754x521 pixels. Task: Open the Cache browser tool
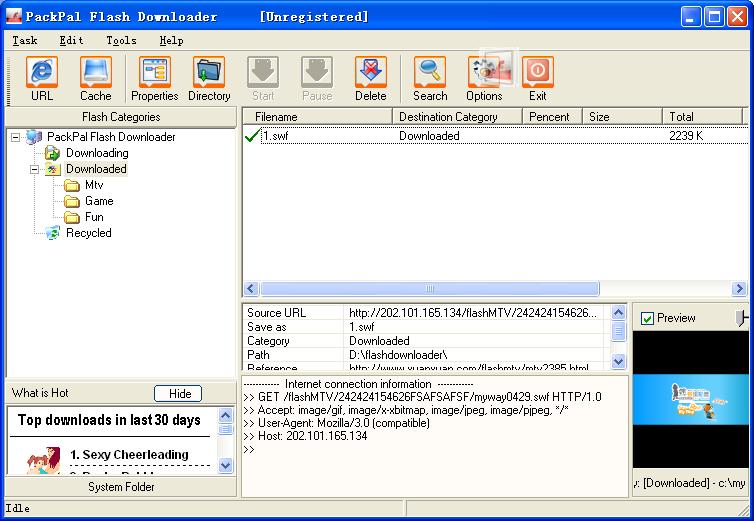[x=96, y=79]
